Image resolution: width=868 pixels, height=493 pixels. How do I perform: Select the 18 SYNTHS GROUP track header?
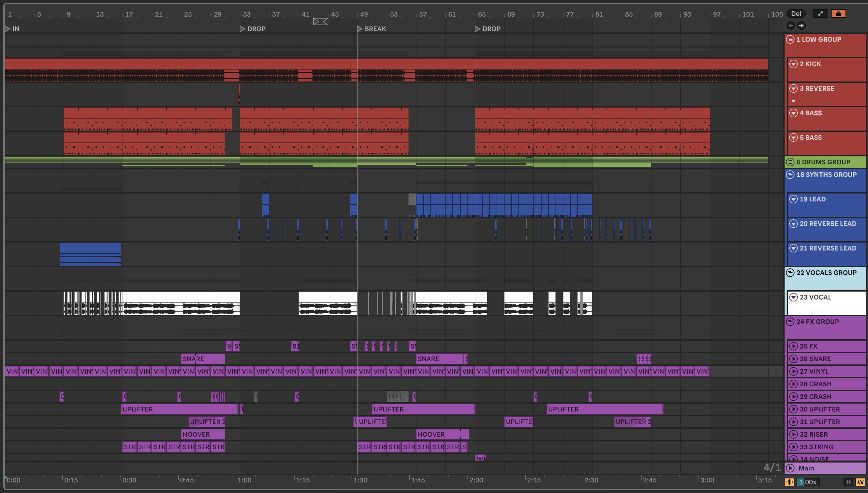click(826, 175)
